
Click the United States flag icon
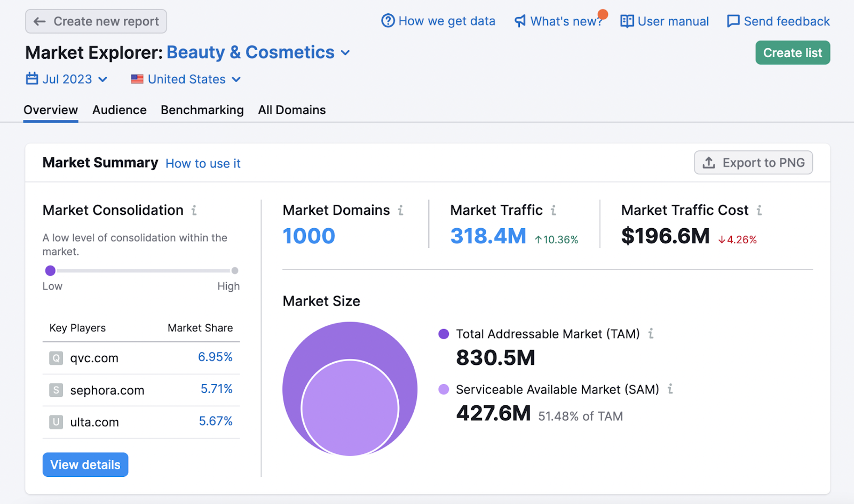137,78
